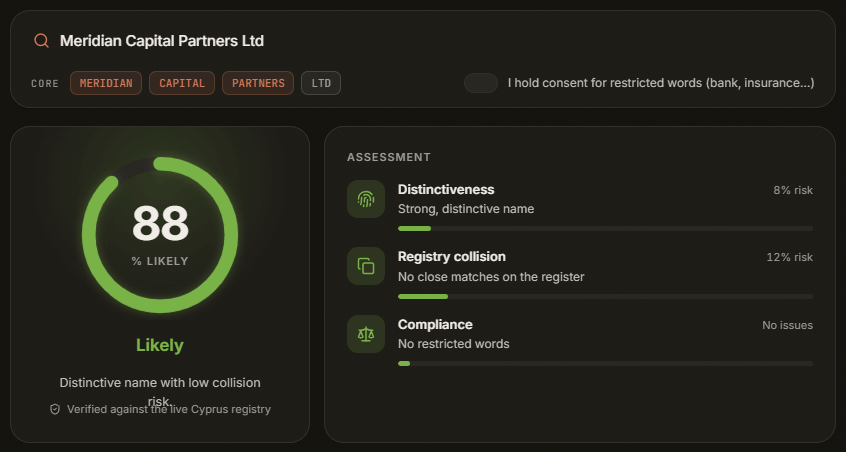846x452 pixels.
Task: Select the CAPITAL core word chip
Action: pos(182,83)
